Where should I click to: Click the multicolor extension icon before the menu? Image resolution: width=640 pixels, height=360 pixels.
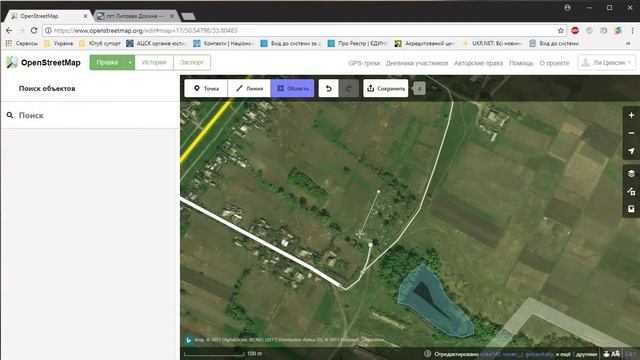click(x=618, y=31)
